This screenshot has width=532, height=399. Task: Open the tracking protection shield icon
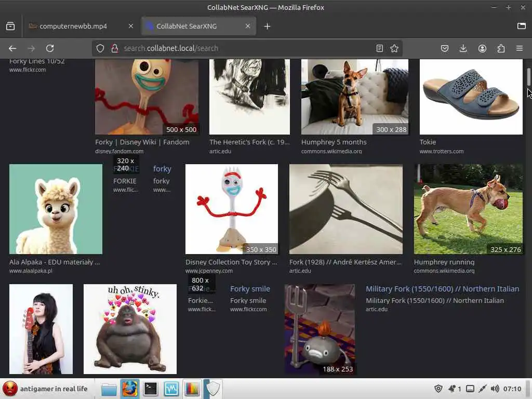tap(100, 48)
